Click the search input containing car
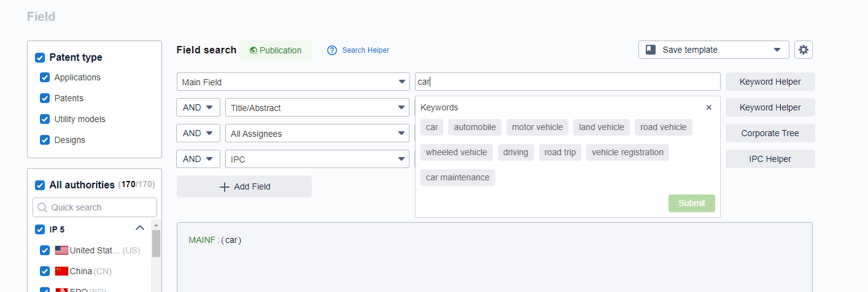The image size is (868, 292). (x=567, y=82)
